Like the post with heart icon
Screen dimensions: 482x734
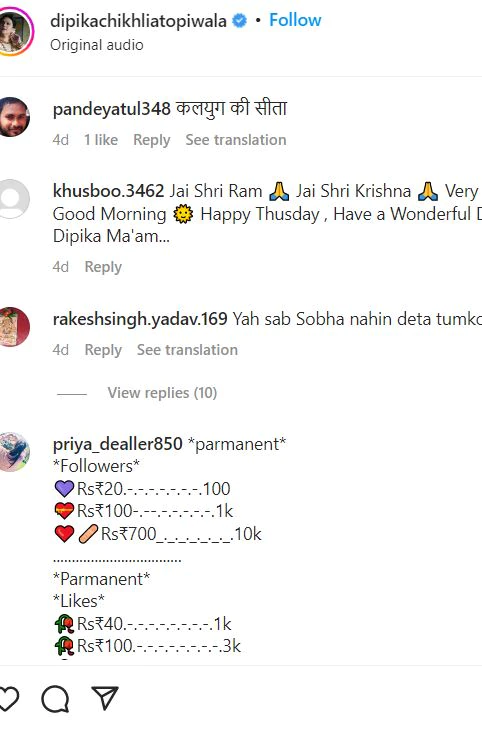pyautogui.click(x=7, y=698)
